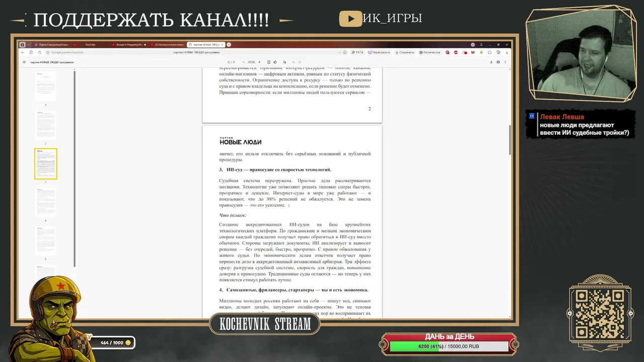Image resolution: width=644 pixels, height=362 pixels.
Task: Open page 5 thumbnail in sidebar
Action: (x=45, y=241)
